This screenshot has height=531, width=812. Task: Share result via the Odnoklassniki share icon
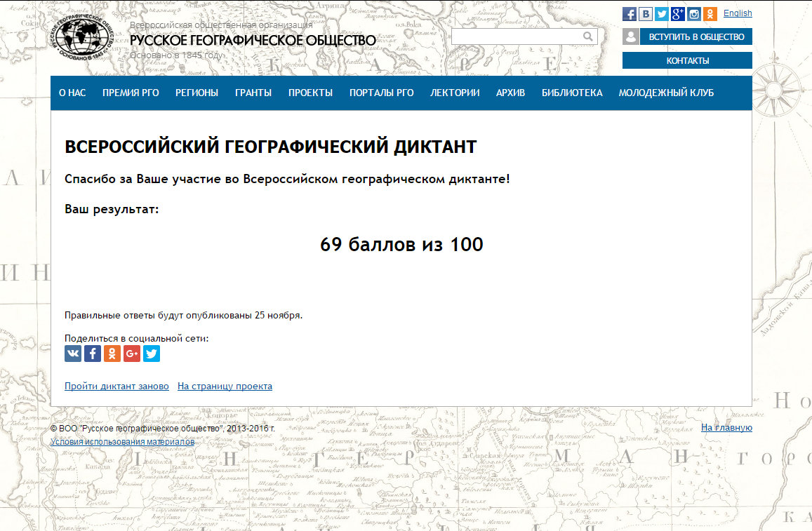(112, 354)
